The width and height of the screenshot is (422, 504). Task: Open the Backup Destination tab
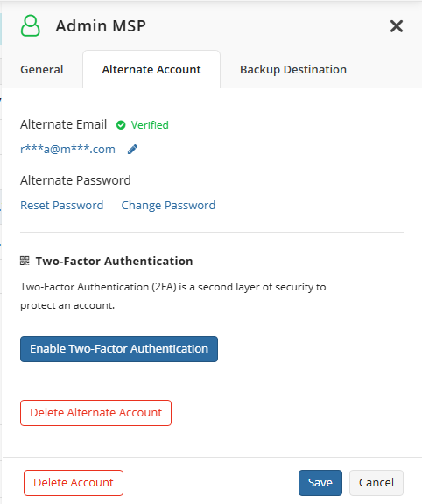pyautogui.click(x=293, y=69)
